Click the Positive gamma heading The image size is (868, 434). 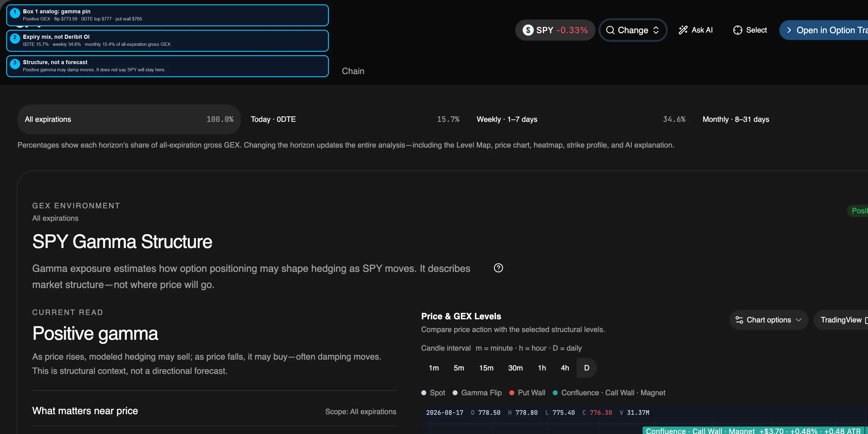[95, 333]
